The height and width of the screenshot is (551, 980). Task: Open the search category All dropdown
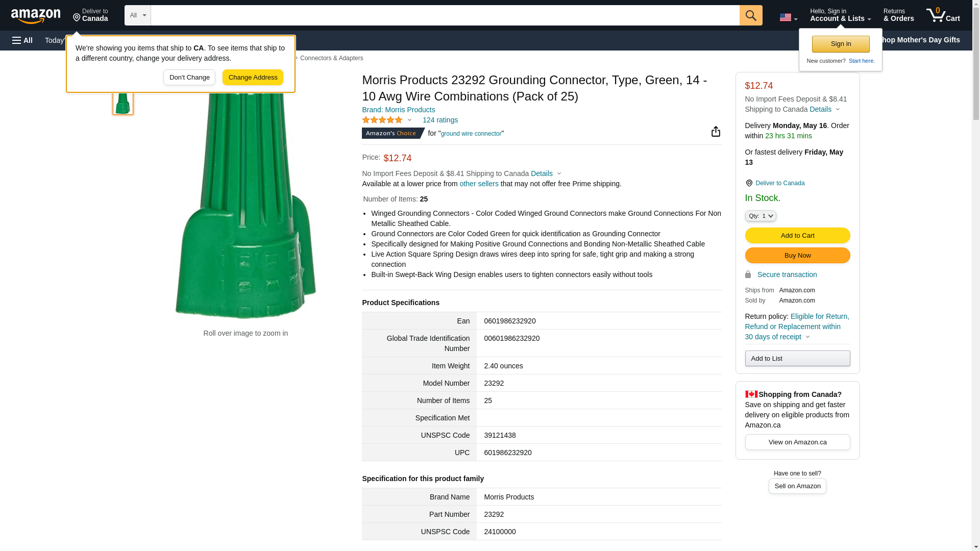pyautogui.click(x=137, y=15)
